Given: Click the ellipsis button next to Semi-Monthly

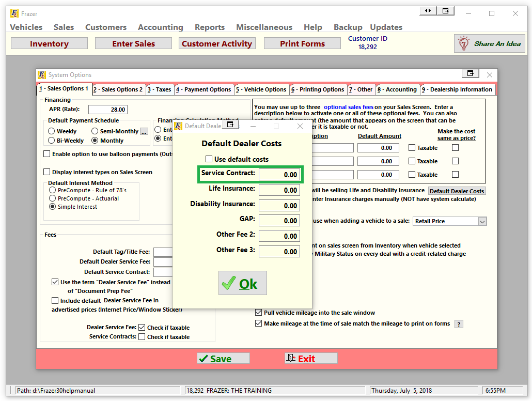Looking at the screenshot, I should click(144, 131).
